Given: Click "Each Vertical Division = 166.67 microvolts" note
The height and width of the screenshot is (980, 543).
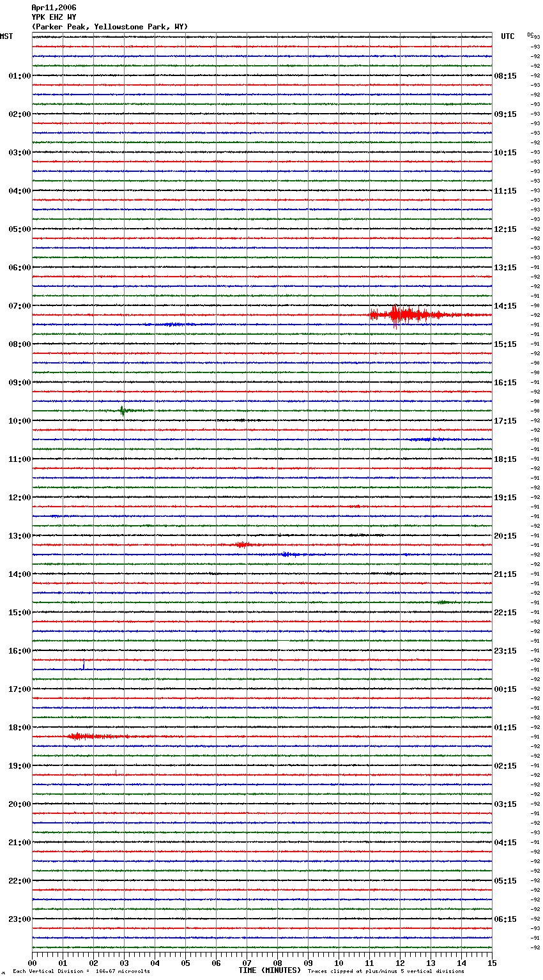Looking at the screenshot, I should 81,972.
